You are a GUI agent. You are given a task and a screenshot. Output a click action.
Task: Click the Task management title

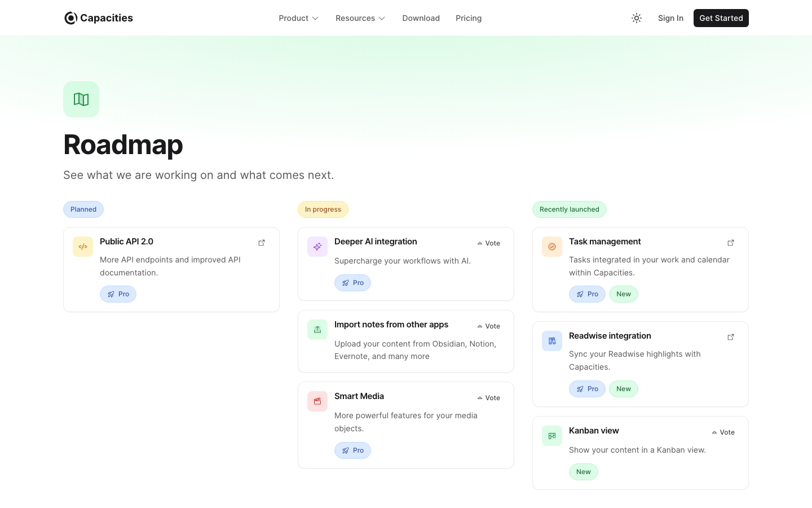point(605,242)
